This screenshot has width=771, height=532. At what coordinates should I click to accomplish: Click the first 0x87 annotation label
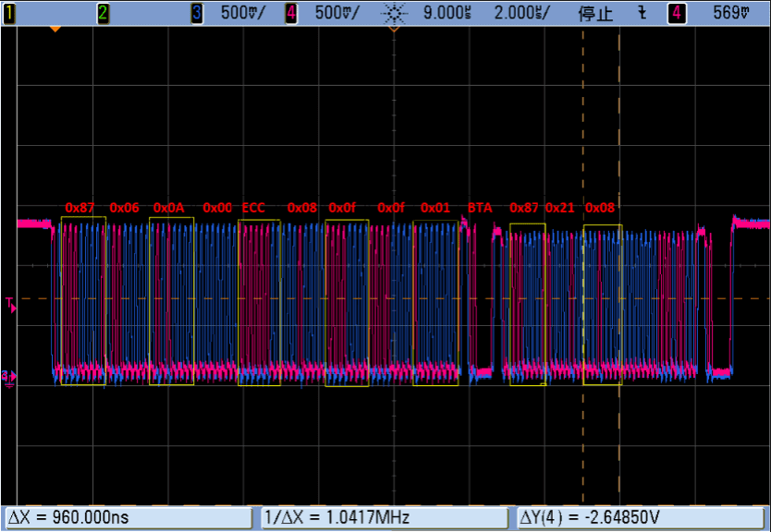80,208
